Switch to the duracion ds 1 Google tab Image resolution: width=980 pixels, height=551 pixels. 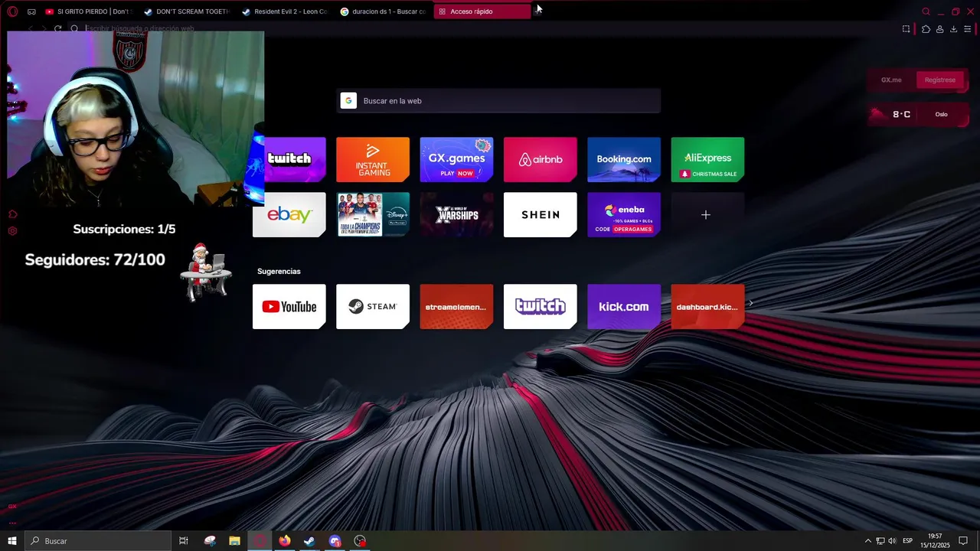point(384,11)
